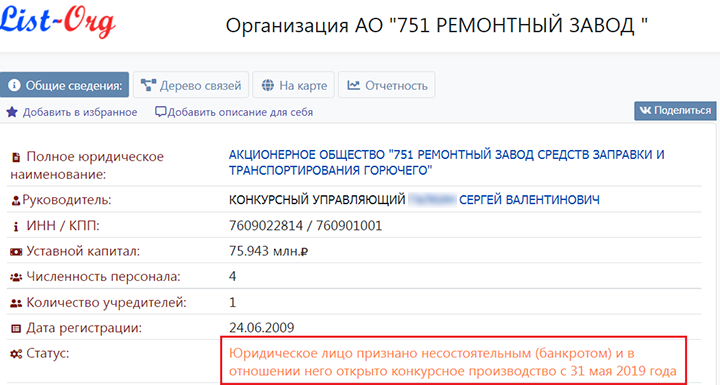Select registration date 24.06.2009

click(x=261, y=328)
